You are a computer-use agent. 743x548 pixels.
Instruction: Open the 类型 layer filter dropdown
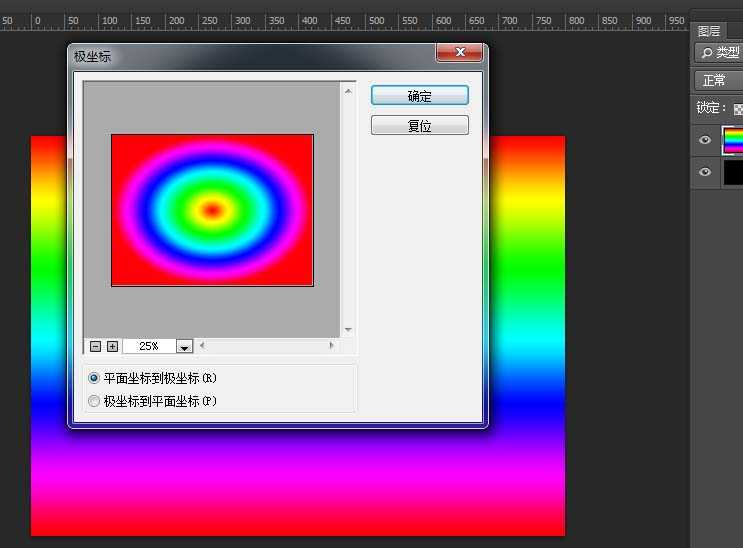point(720,53)
